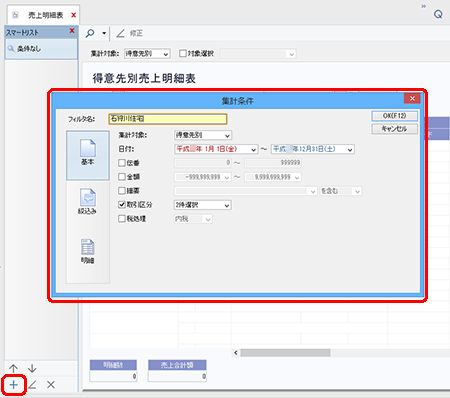Click the 伝番 start number field

(x=203, y=163)
